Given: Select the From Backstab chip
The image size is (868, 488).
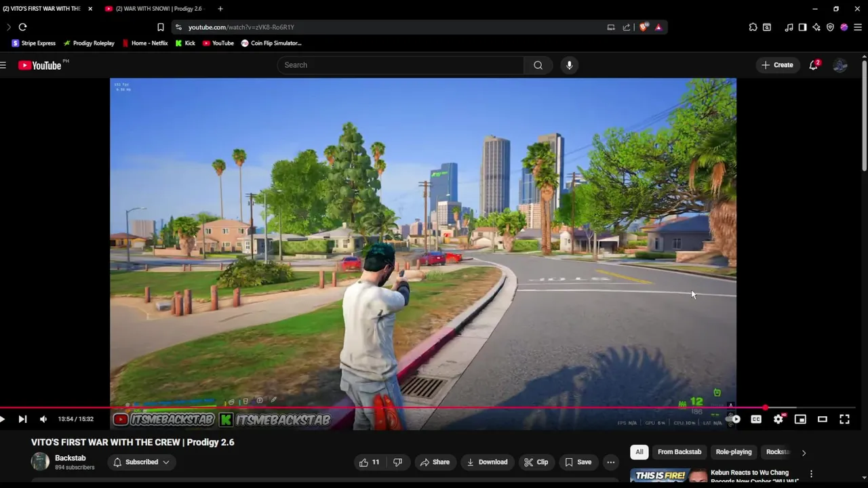Looking at the screenshot, I should tap(679, 452).
